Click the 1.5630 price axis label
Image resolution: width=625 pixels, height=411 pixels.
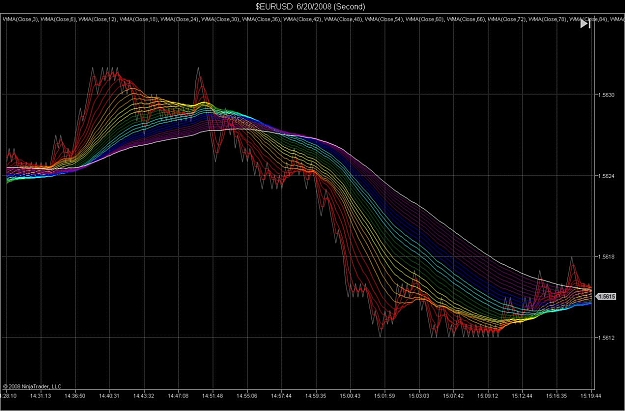tap(606, 95)
